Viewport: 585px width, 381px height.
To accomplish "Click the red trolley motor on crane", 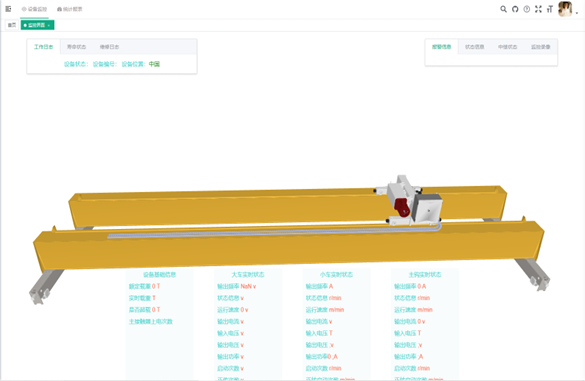I will coord(401,207).
